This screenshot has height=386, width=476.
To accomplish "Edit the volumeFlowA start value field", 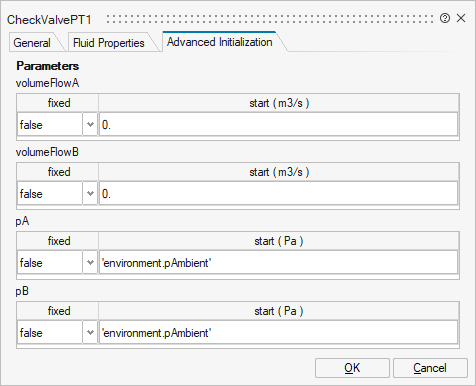I will point(278,124).
